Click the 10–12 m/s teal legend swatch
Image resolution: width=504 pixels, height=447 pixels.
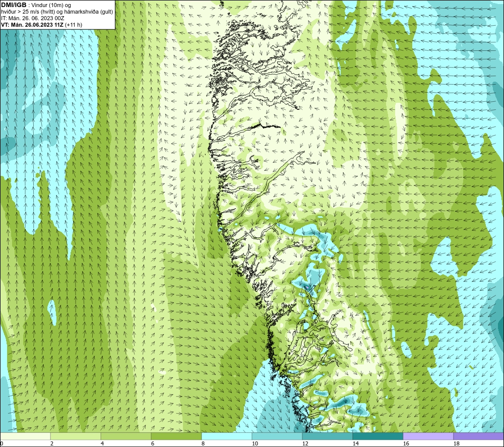click(x=277, y=436)
